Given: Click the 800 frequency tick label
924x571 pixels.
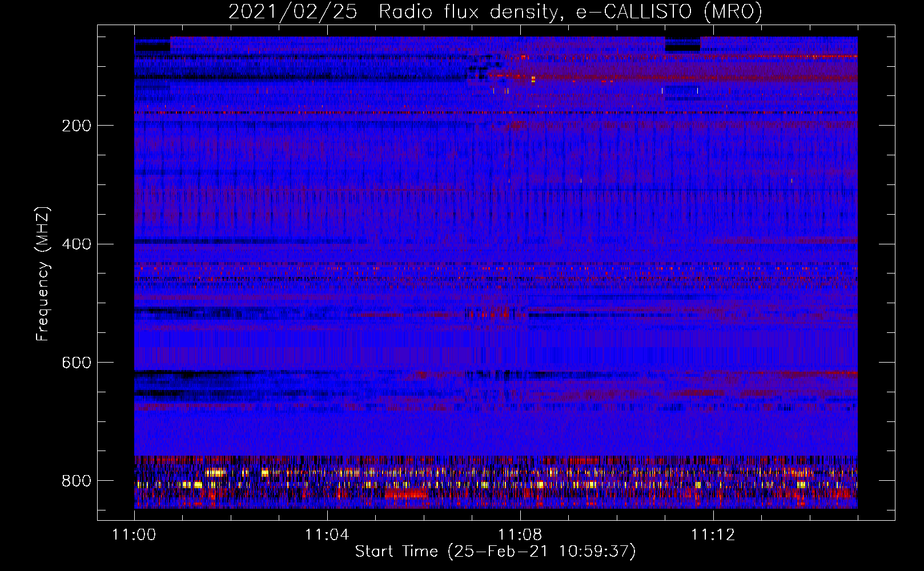Looking at the screenshot, I should pos(76,481).
